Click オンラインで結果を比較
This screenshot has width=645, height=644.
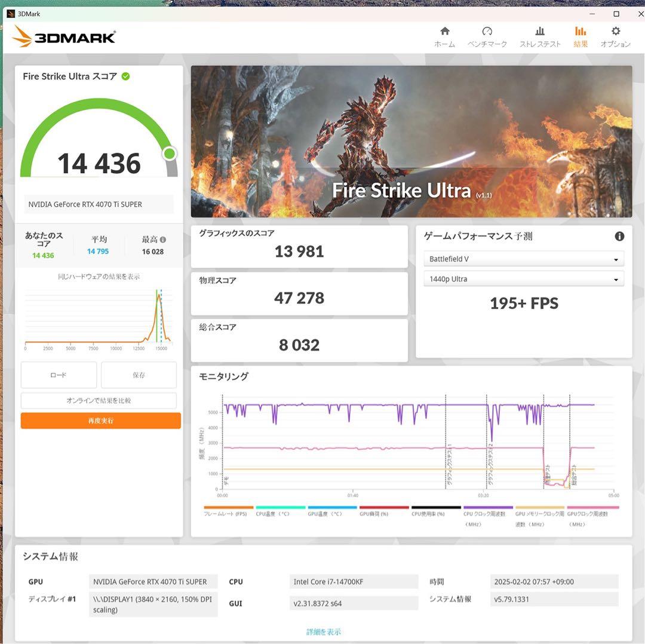pyautogui.click(x=100, y=400)
